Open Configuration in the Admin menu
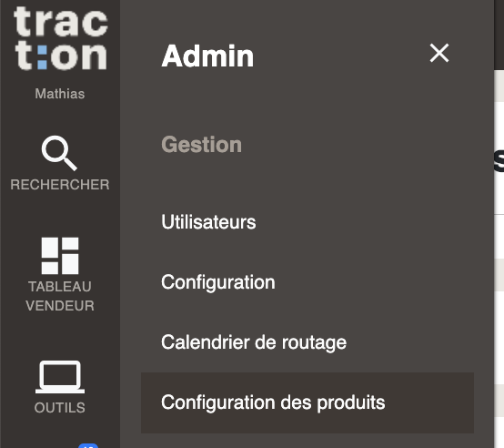The height and width of the screenshot is (448, 504). 218,282
